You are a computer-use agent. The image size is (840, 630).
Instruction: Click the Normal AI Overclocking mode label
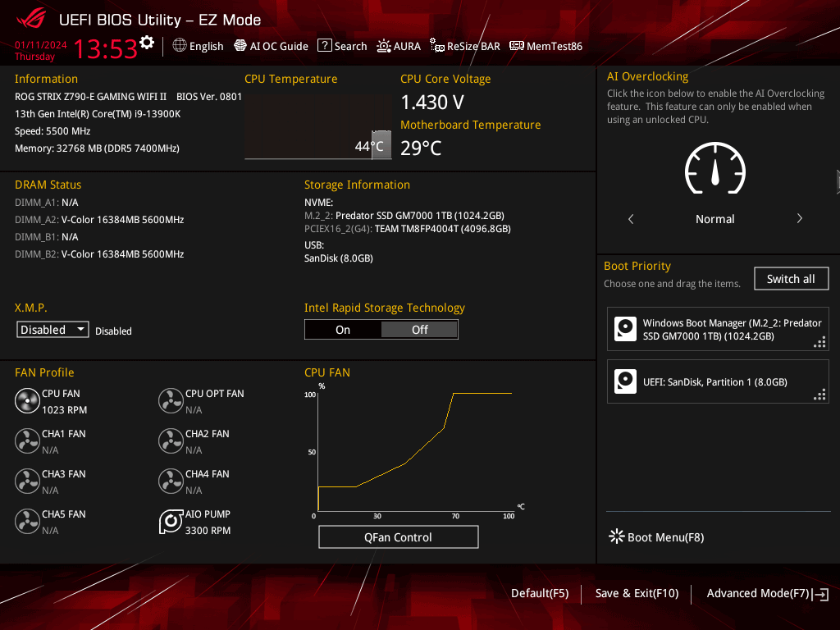point(715,219)
